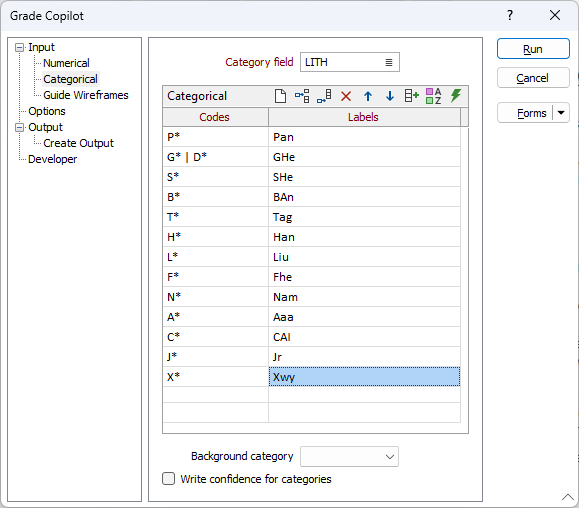Select Numerical in the tree

tap(66, 63)
